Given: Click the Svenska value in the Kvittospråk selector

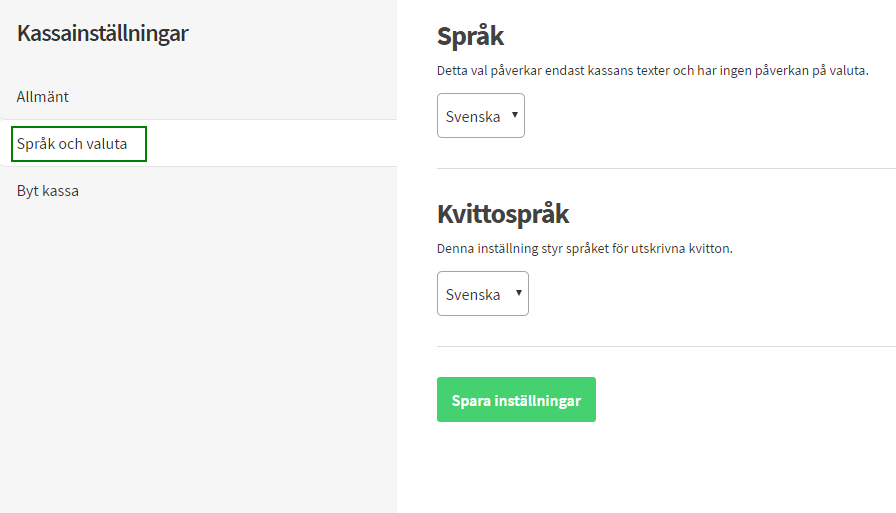Looking at the screenshot, I should click(x=473, y=294).
